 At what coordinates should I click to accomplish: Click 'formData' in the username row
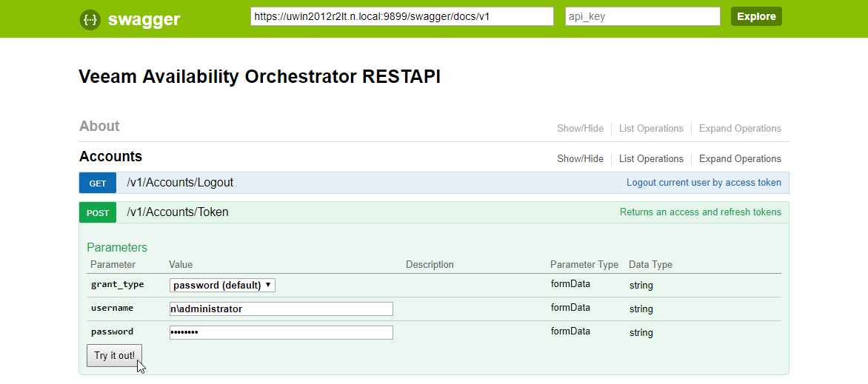(x=570, y=308)
